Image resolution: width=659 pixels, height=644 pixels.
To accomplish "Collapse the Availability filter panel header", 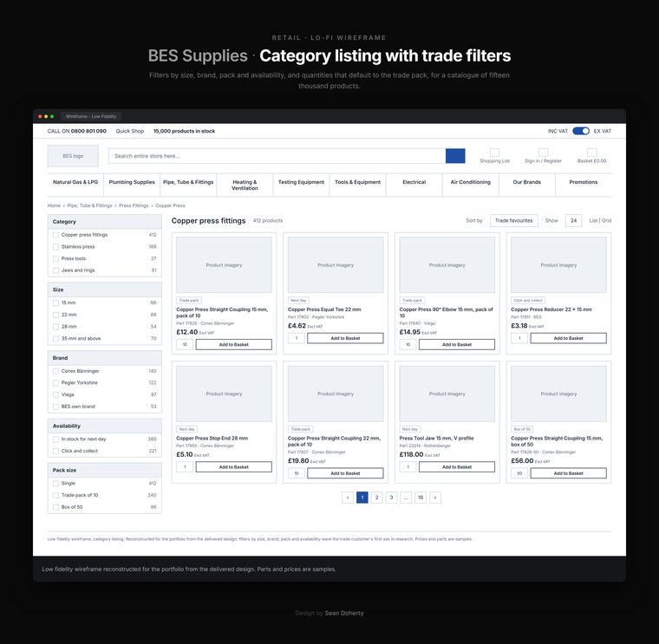I will (x=105, y=426).
